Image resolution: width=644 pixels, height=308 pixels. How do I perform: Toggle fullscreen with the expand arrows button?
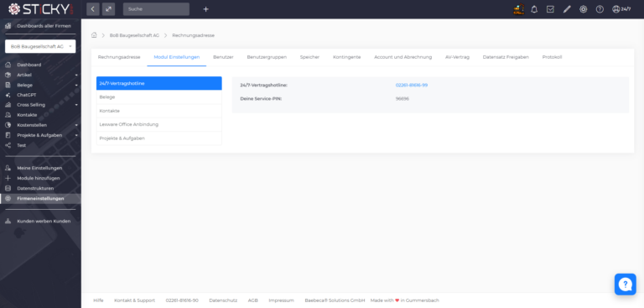[x=108, y=9]
